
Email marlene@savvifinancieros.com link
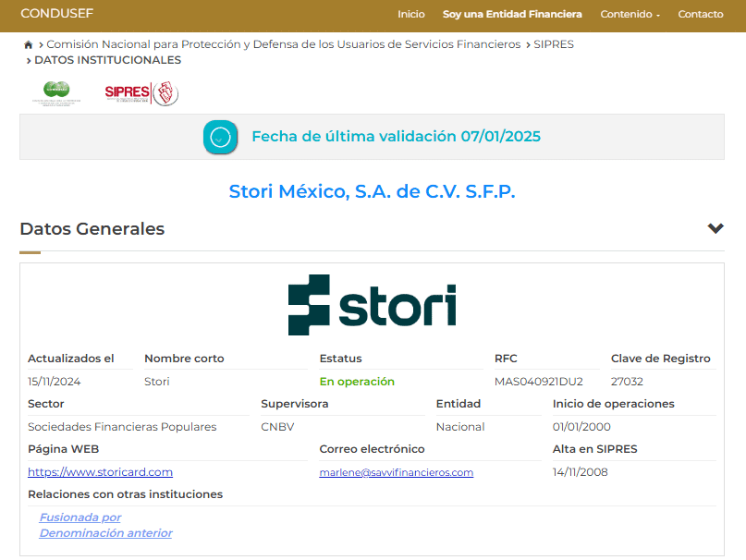coord(396,472)
